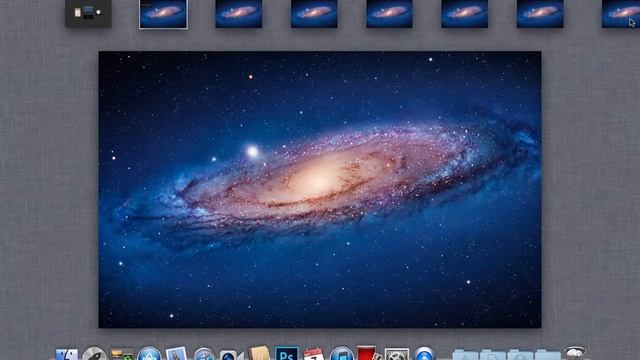640x360 pixels.
Task: Switch to the Desktop 3 space thumbnail
Action: pos(314,14)
